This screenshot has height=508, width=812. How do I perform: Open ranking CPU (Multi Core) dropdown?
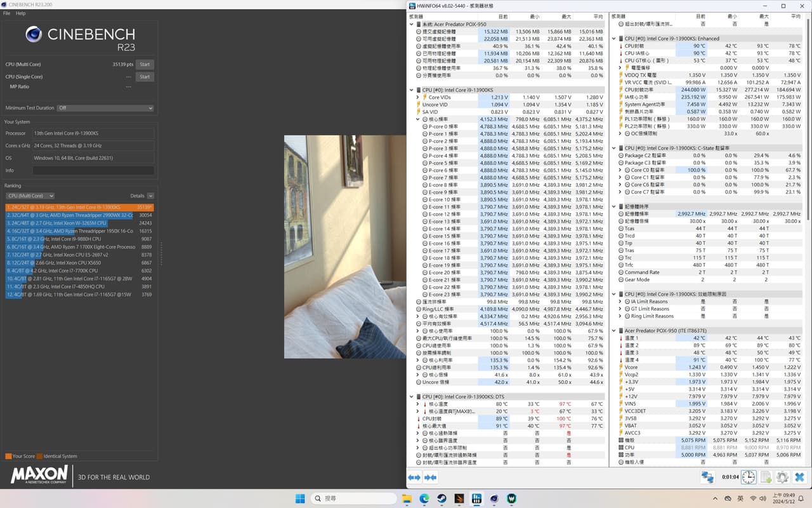30,196
